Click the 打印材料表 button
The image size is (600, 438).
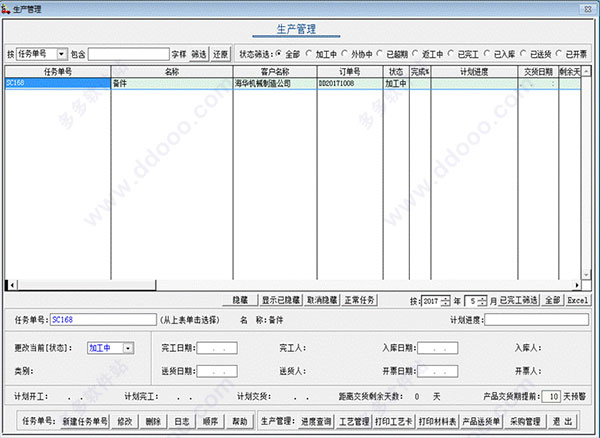[x=437, y=422]
